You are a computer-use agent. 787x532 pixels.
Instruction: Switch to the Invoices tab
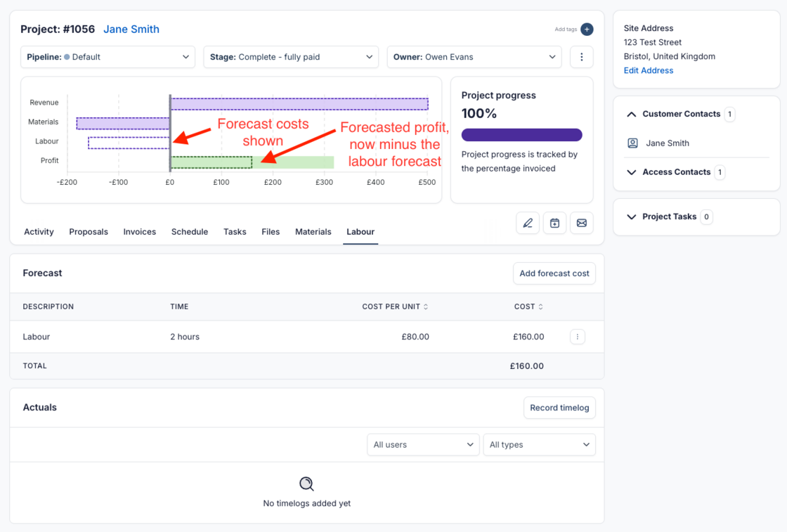click(139, 232)
